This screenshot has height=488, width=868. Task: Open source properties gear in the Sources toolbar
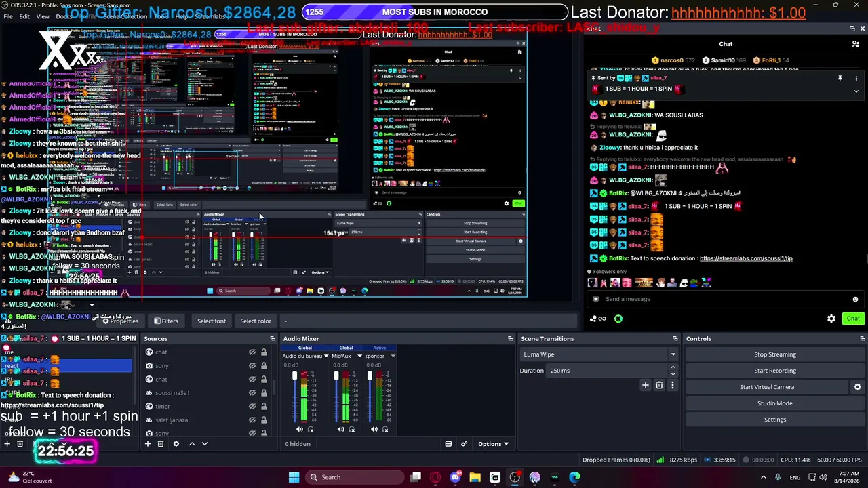click(176, 444)
